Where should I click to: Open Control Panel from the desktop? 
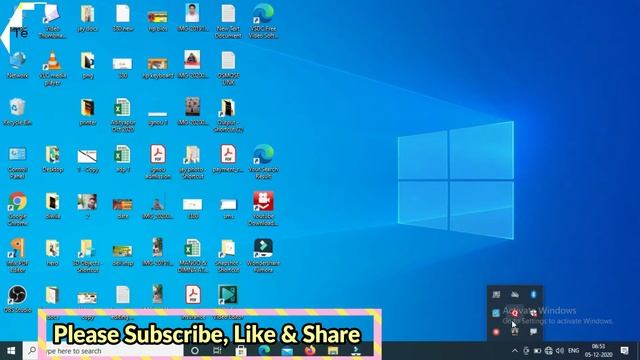pos(18,162)
